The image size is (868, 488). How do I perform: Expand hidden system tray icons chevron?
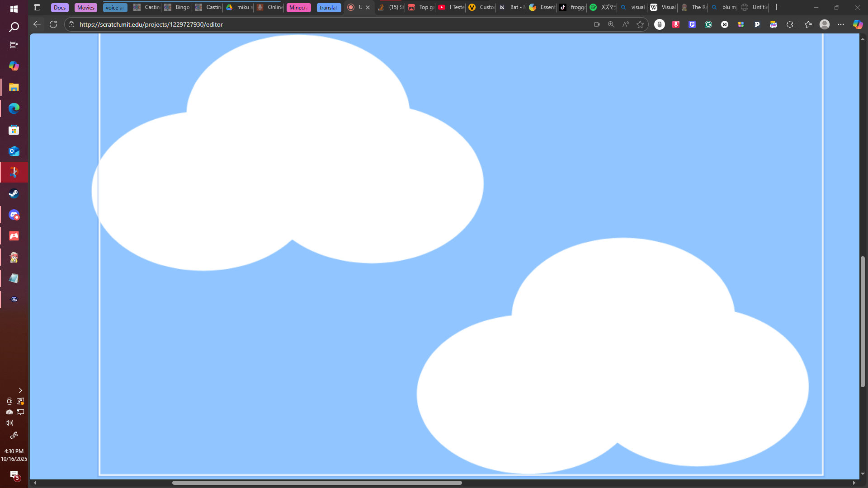(20, 390)
